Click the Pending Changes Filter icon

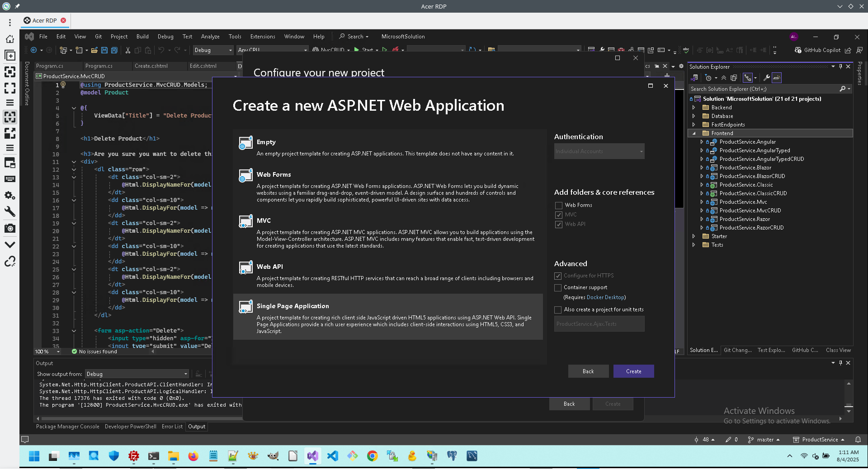(x=708, y=78)
